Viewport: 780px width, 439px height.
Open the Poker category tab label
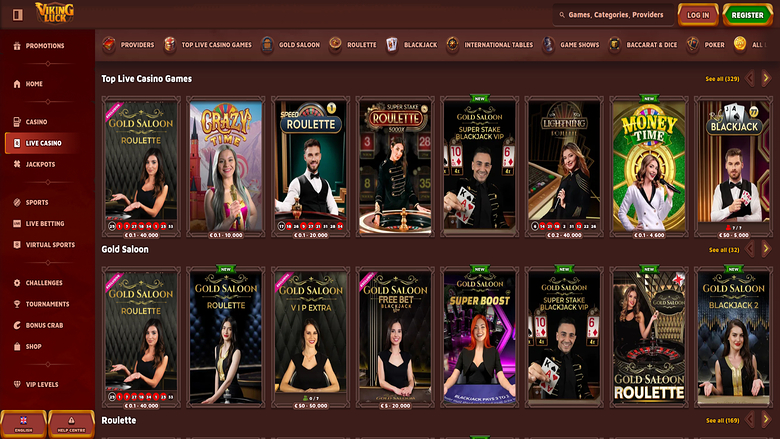(714, 45)
